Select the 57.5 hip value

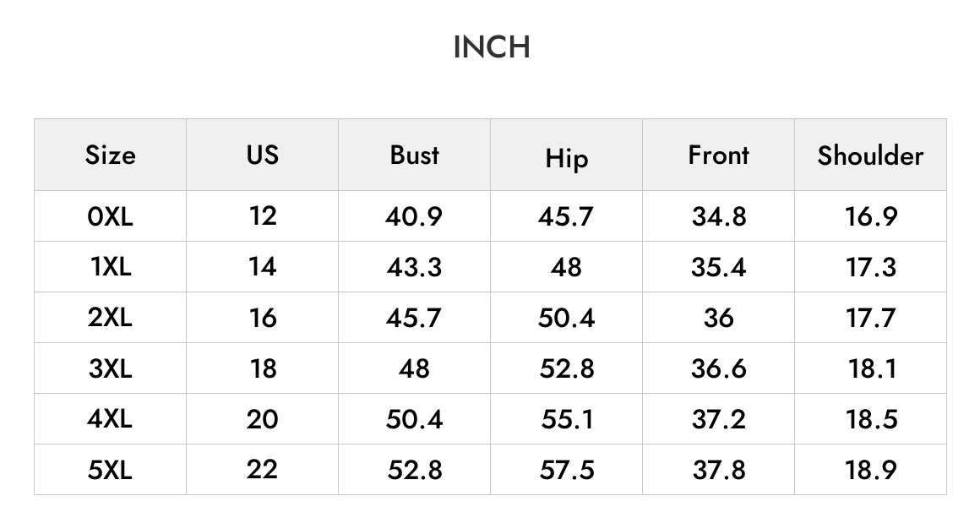[x=566, y=470]
